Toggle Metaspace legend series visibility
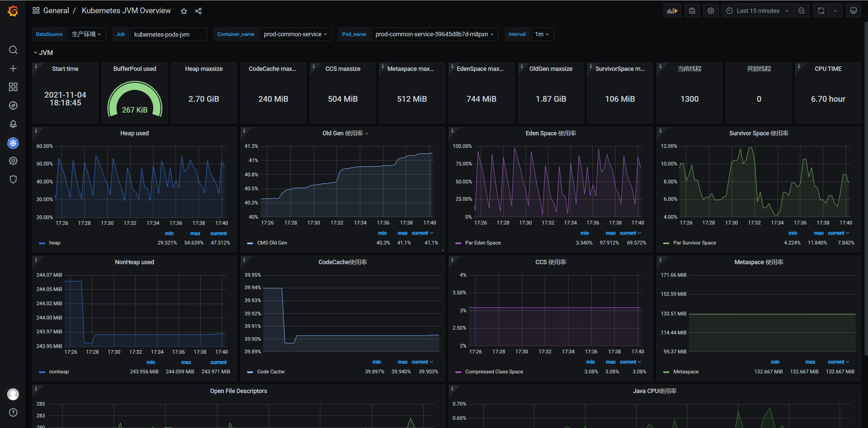 point(686,372)
